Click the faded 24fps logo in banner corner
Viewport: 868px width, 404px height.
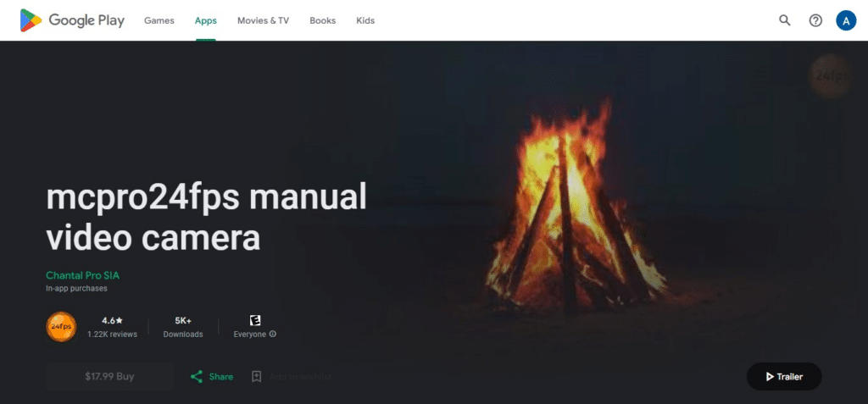[831, 76]
